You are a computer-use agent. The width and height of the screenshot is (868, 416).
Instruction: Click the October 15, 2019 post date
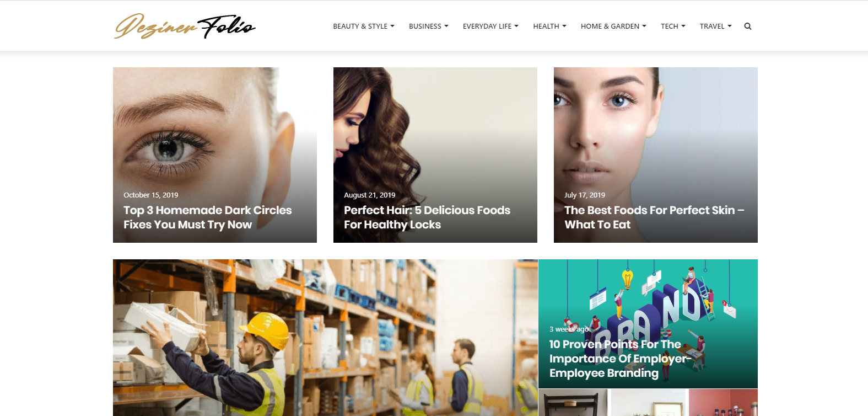tap(151, 195)
